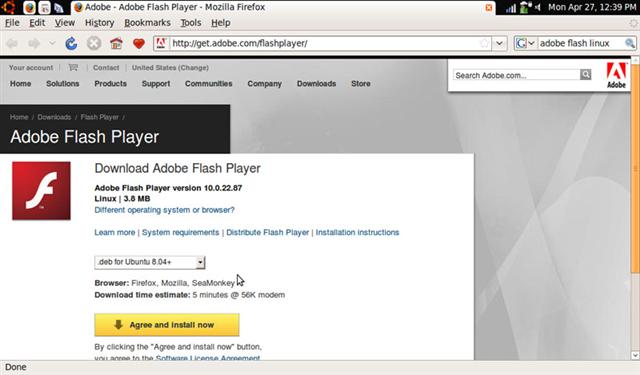Click the red heart toolbar icon
The image size is (640, 375).
[x=139, y=43]
